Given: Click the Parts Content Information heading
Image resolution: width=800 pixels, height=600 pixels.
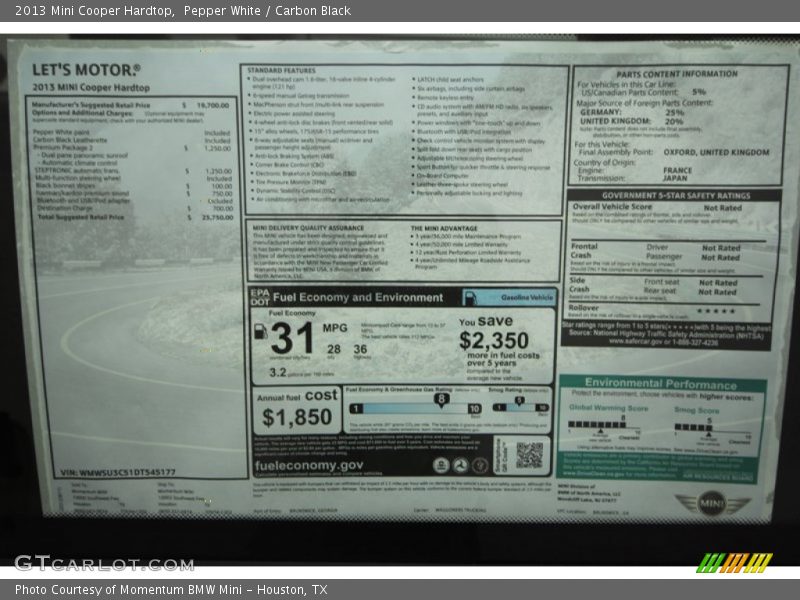Looking at the screenshot, I should (x=676, y=74).
